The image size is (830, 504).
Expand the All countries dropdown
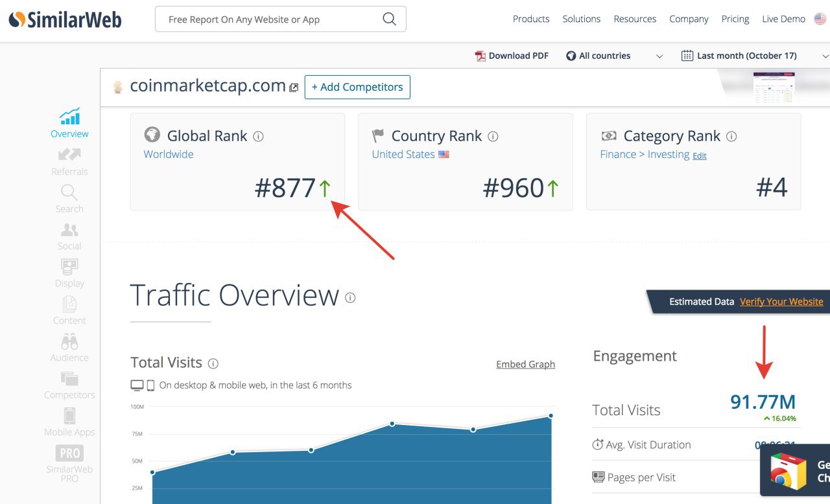[659, 56]
